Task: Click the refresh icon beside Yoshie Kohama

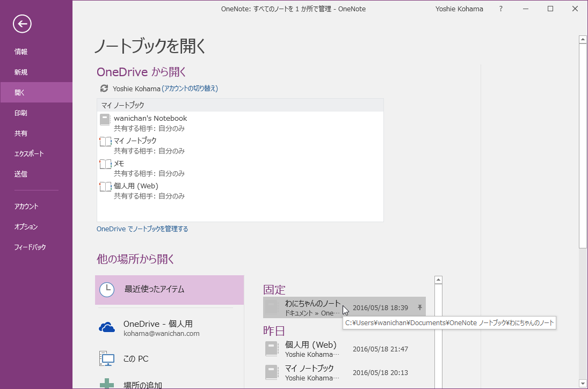Action: (x=104, y=89)
